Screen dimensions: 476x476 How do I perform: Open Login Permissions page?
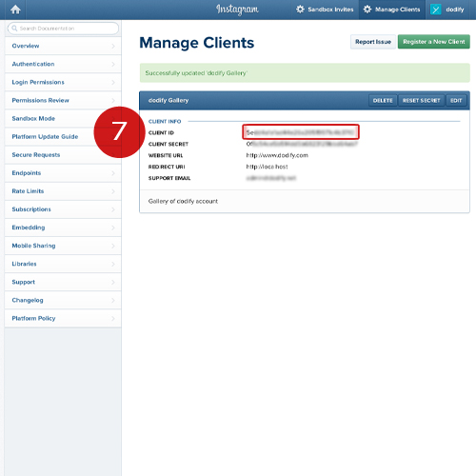tap(63, 82)
